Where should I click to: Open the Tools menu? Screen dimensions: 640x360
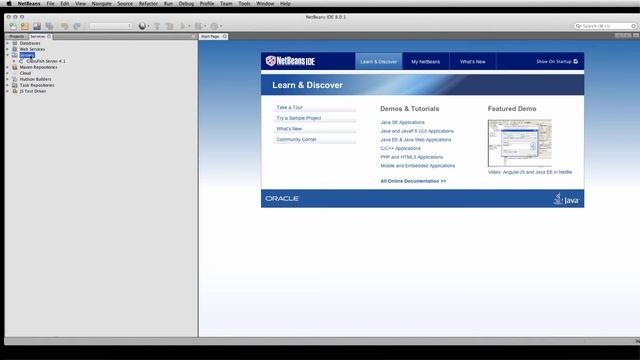click(x=244, y=3)
